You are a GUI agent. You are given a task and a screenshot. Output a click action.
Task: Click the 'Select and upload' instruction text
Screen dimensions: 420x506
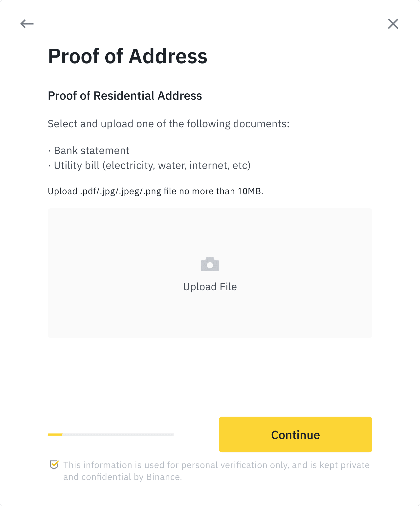pyautogui.click(x=169, y=124)
